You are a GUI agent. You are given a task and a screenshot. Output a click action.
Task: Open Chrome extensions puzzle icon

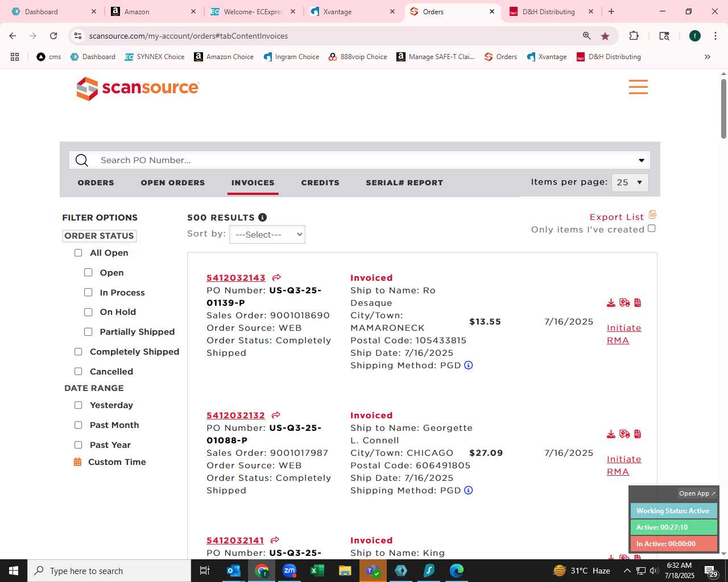click(x=634, y=36)
